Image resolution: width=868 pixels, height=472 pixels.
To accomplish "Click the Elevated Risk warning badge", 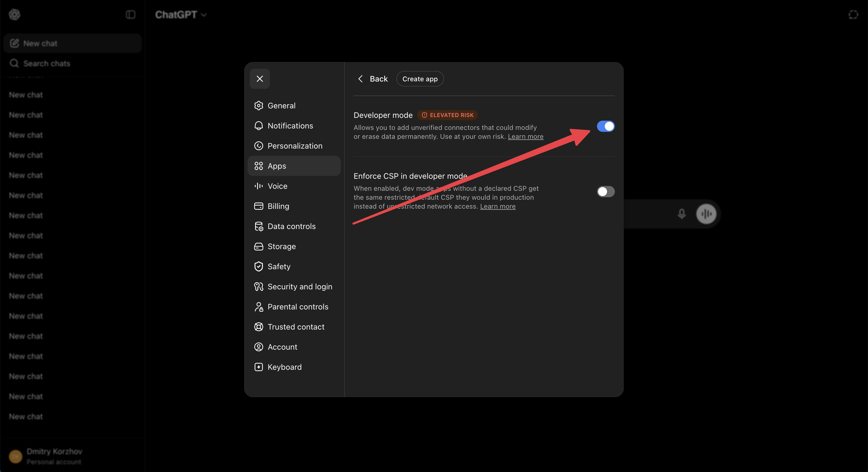I will point(447,115).
